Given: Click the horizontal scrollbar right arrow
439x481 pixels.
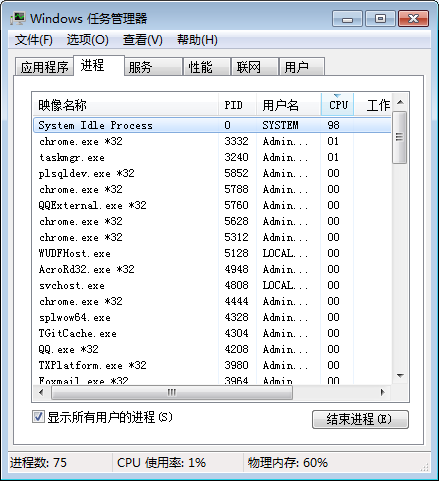Looking at the screenshot, I should tap(383, 392).
